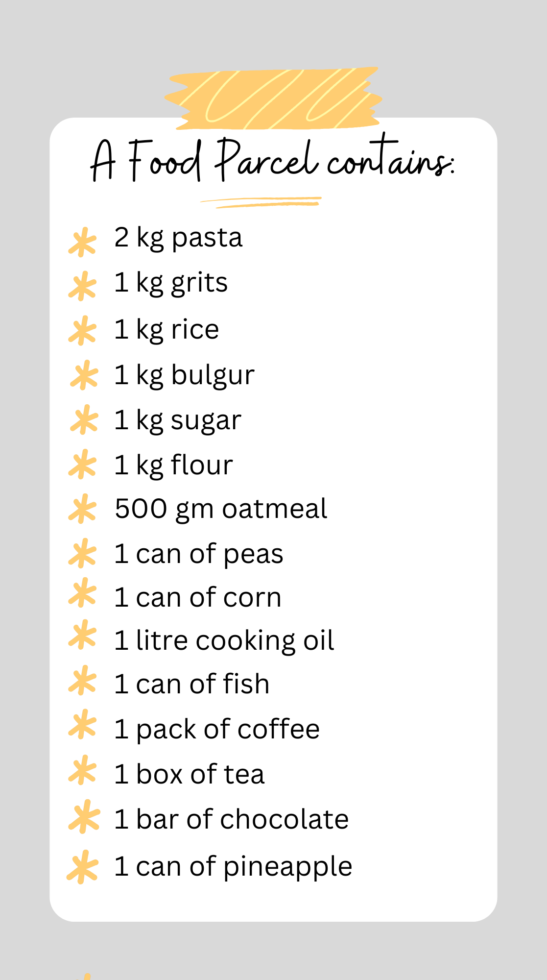Click the asterisk bullet next to 1 can of fish
The image size is (547, 980).
click(x=82, y=681)
